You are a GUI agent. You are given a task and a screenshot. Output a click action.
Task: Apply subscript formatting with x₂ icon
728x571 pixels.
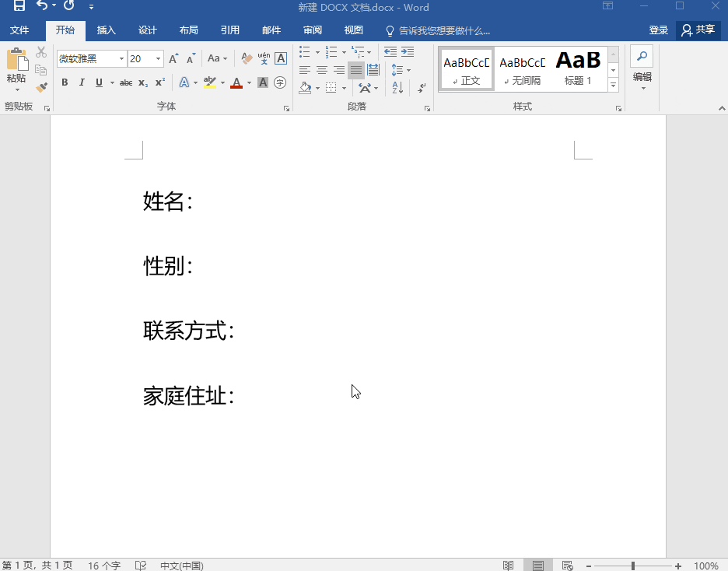pyautogui.click(x=143, y=82)
